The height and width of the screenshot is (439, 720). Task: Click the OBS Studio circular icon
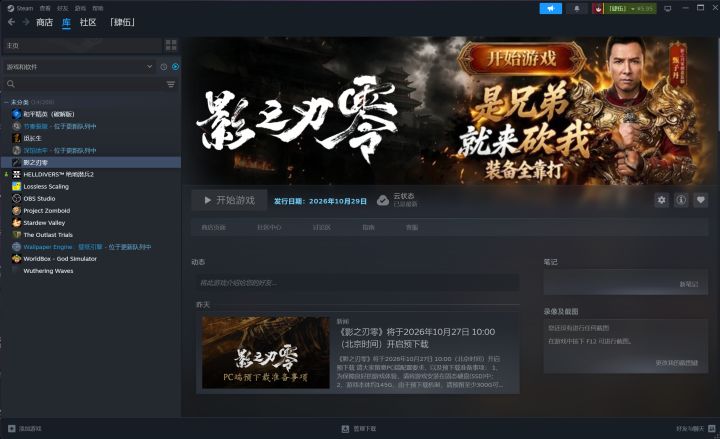(17, 198)
